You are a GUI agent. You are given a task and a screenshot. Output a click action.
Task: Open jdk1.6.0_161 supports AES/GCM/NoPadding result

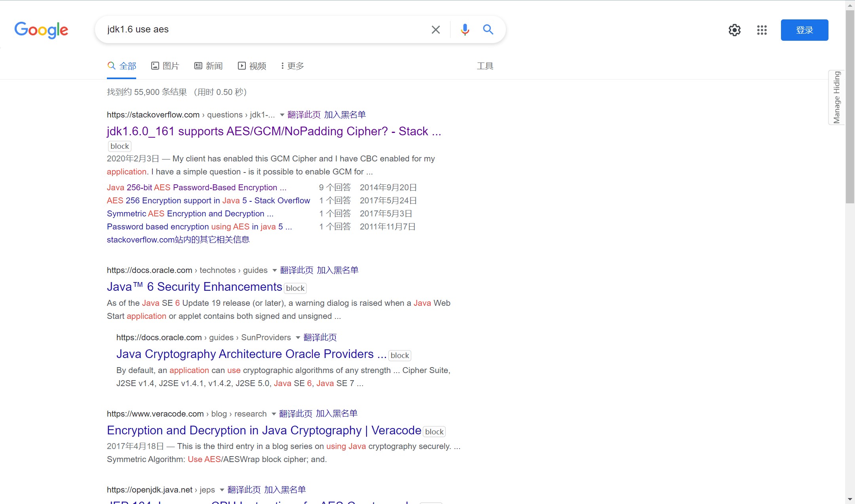[x=274, y=131]
